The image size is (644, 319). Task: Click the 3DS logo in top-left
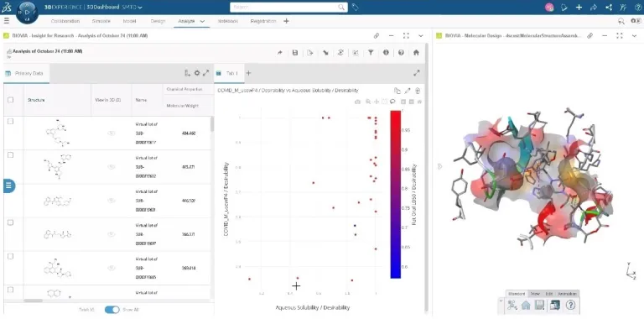point(6,8)
